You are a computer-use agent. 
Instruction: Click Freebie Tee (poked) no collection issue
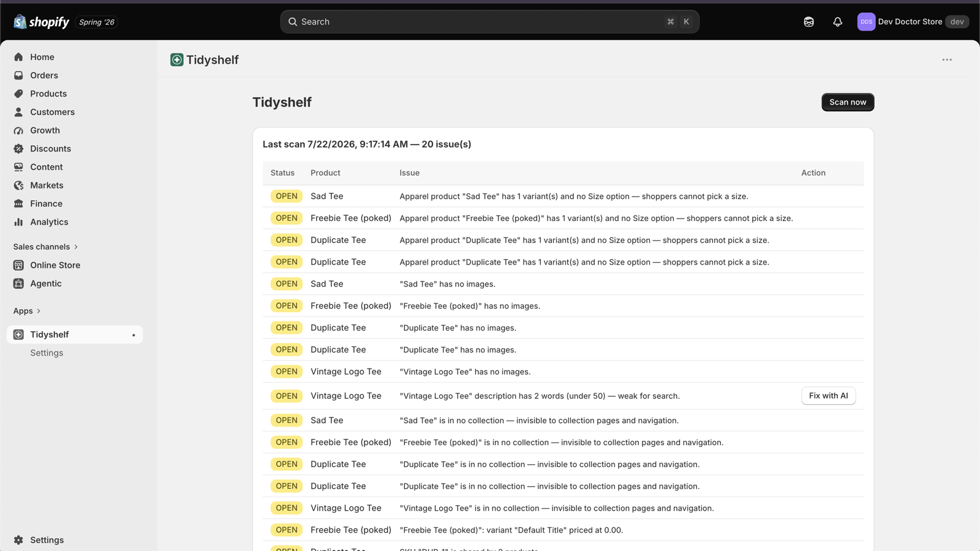pos(562,443)
